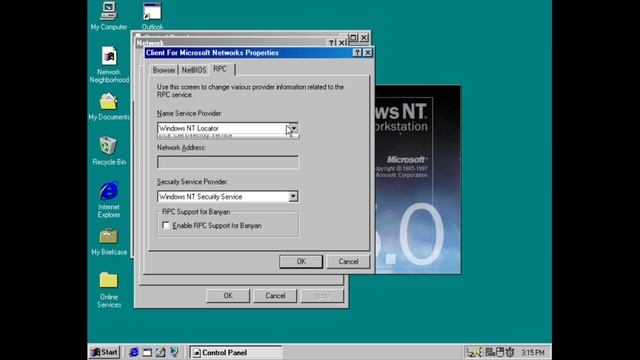Open the Security Service Provider dropdown arrow
Screen dimensions: 640x360
pos(293,197)
